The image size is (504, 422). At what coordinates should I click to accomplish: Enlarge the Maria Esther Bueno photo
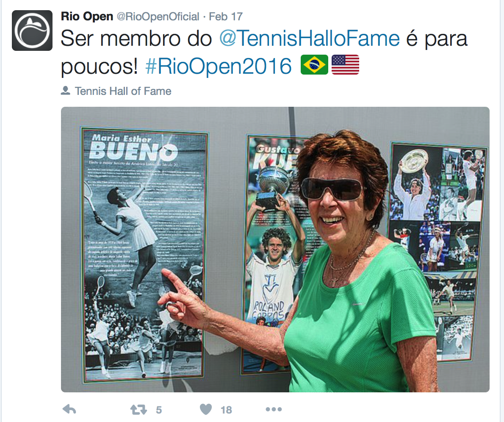coord(275,249)
